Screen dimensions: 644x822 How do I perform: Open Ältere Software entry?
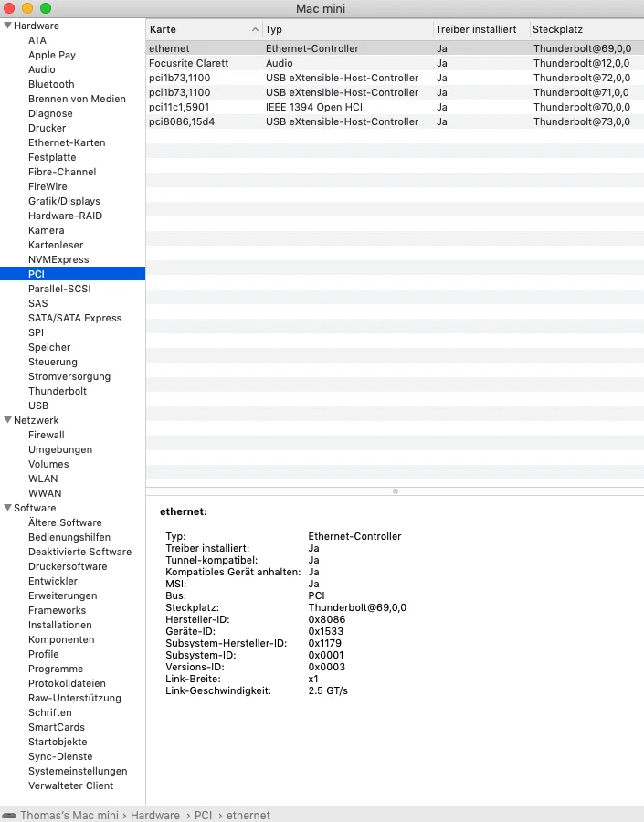click(x=65, y=522)
